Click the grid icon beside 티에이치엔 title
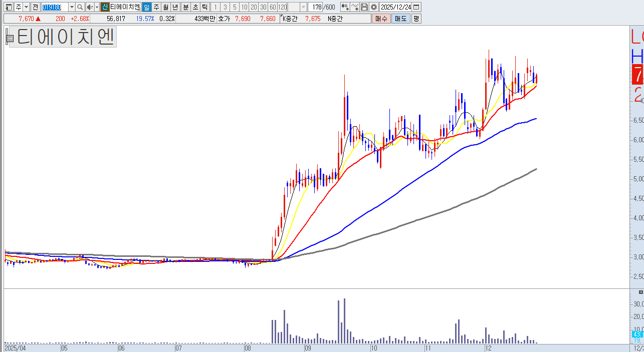644x352 pixels. point(10,38)
